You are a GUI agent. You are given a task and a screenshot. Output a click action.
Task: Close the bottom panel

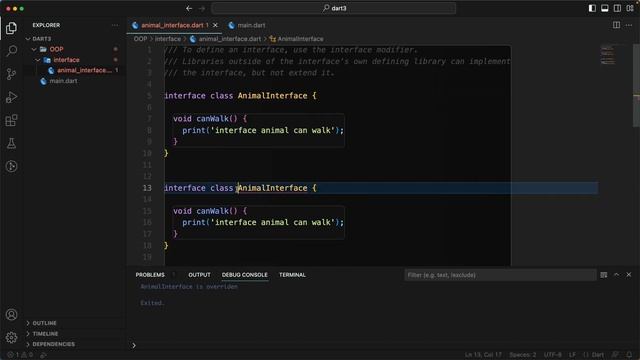click(629, 275)
